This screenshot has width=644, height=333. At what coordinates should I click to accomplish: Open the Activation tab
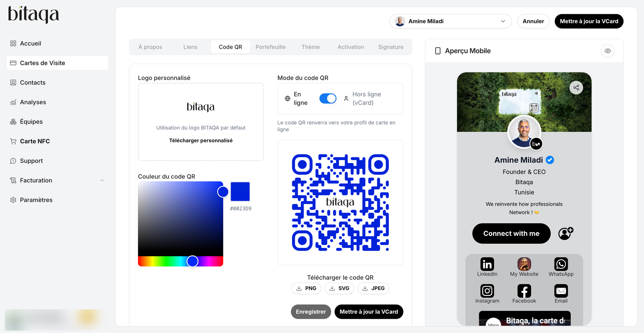351,47
